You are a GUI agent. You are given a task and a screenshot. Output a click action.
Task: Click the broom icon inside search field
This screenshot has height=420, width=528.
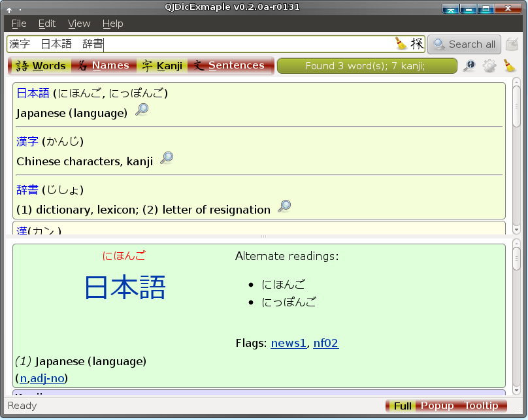click(x=401, y=44)
